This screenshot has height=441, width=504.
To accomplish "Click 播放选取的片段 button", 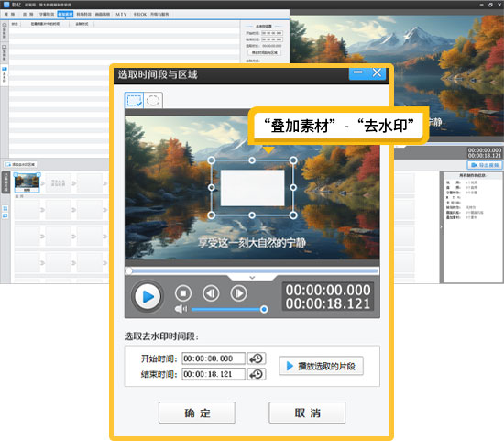I will pyautogui.click(x=321, y=366).
